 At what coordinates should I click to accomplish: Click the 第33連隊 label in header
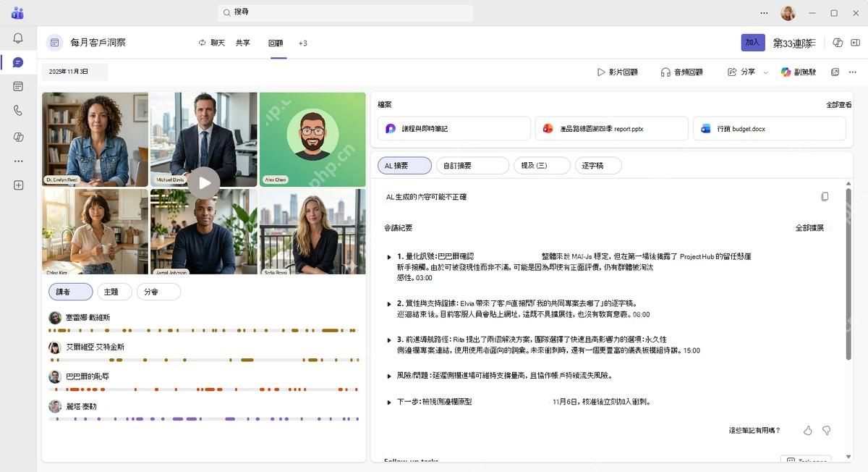coord(794,43)
